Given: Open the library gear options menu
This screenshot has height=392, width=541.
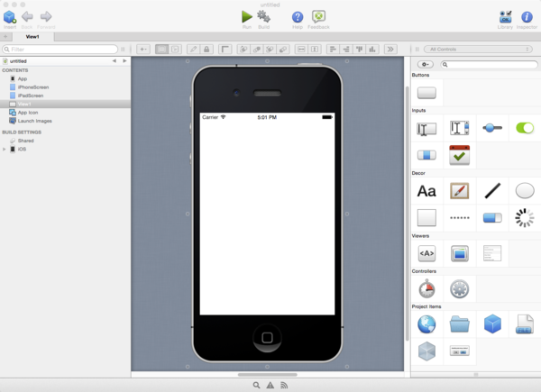Looking at the screenshot, I should click(425, 65).
